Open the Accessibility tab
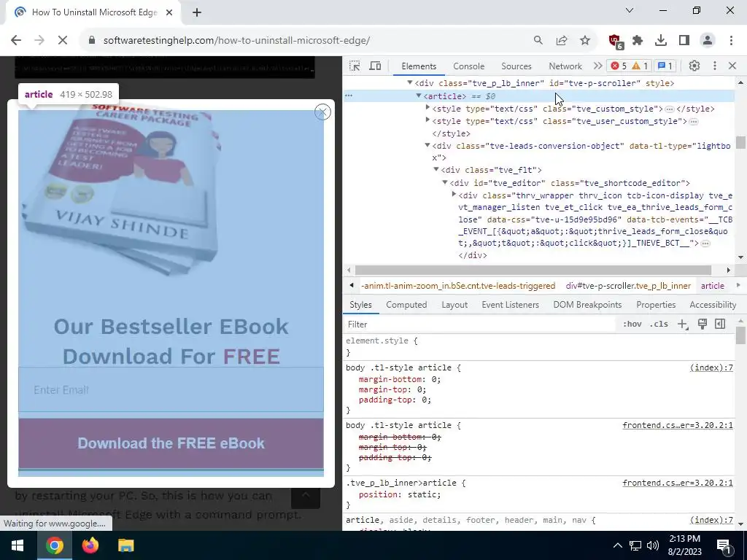 coord(713,305)
